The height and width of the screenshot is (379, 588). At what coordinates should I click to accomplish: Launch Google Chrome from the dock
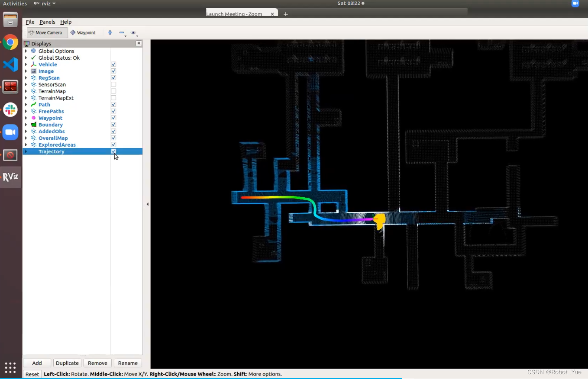click(x=10, y=42)
